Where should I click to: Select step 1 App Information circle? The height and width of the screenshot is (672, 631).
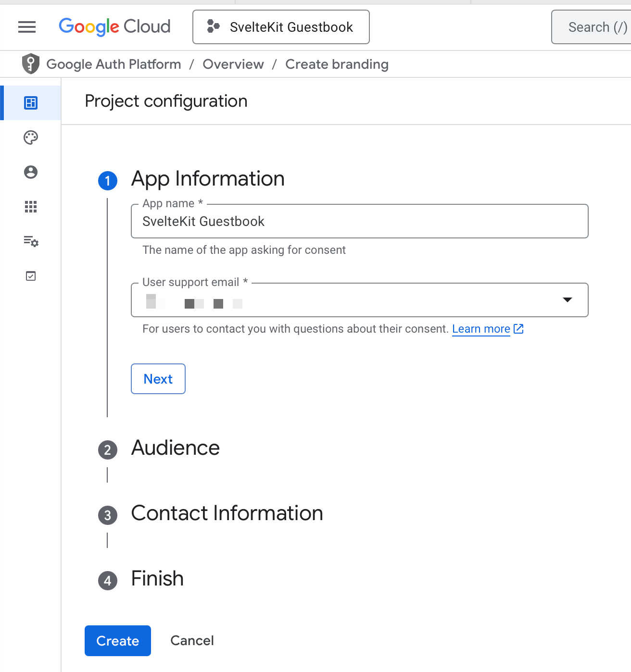[x=107, y=181]
